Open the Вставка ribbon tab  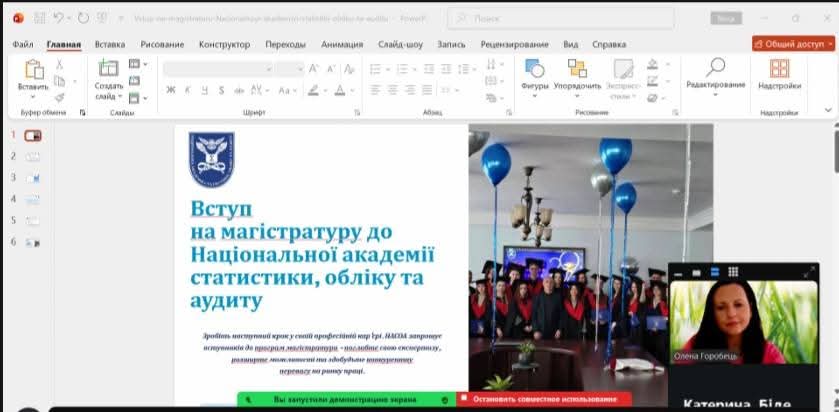[x=110, y=44]
